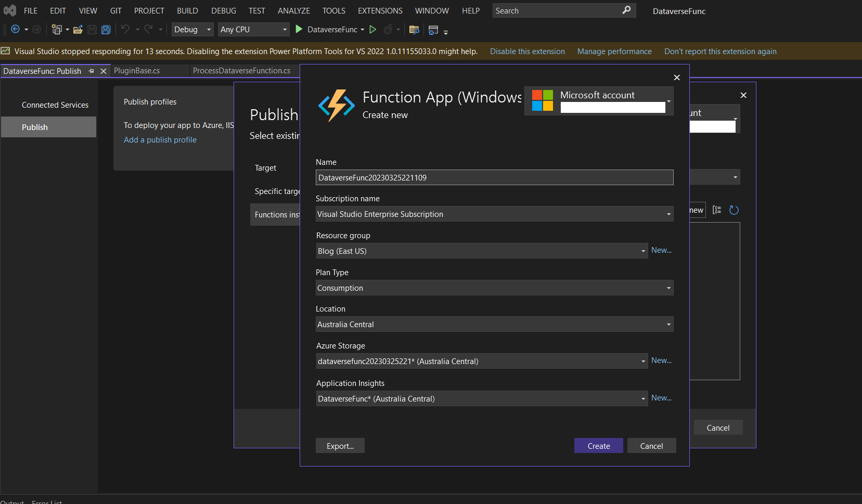Switch to the PluginBase.cs tab

(137, 71)
